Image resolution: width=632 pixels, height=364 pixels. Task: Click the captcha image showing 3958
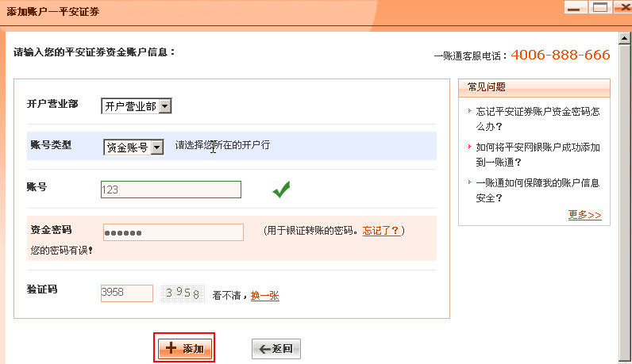[183, 293]
